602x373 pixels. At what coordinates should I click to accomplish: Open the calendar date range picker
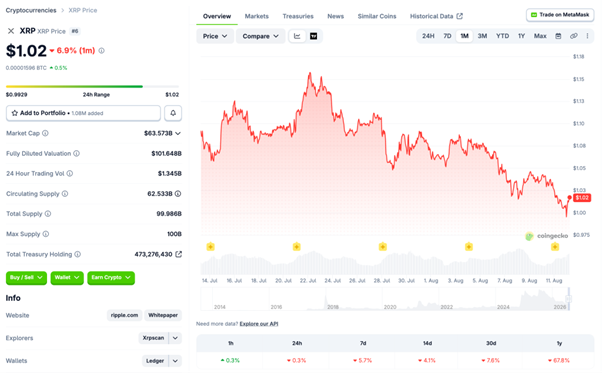558,36
